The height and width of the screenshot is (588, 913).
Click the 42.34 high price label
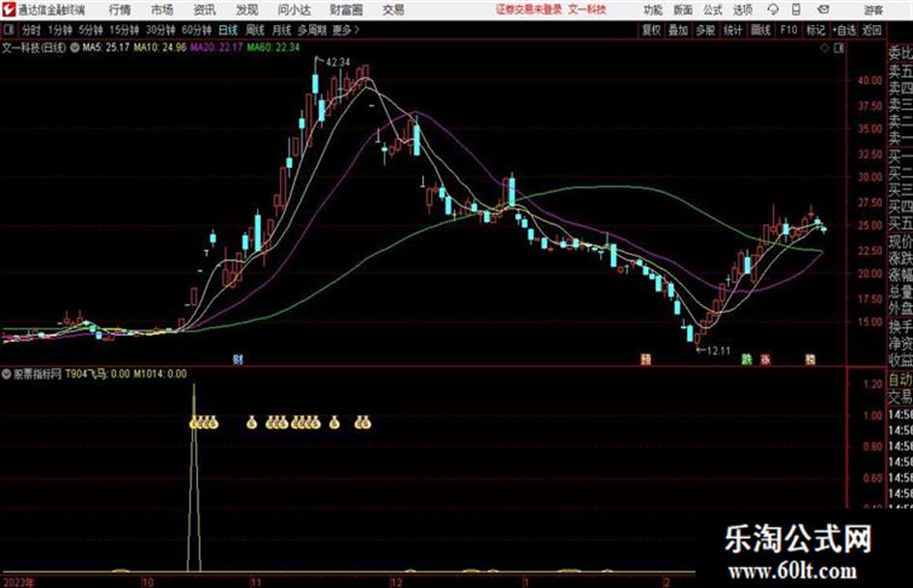[x=338, y=63]
